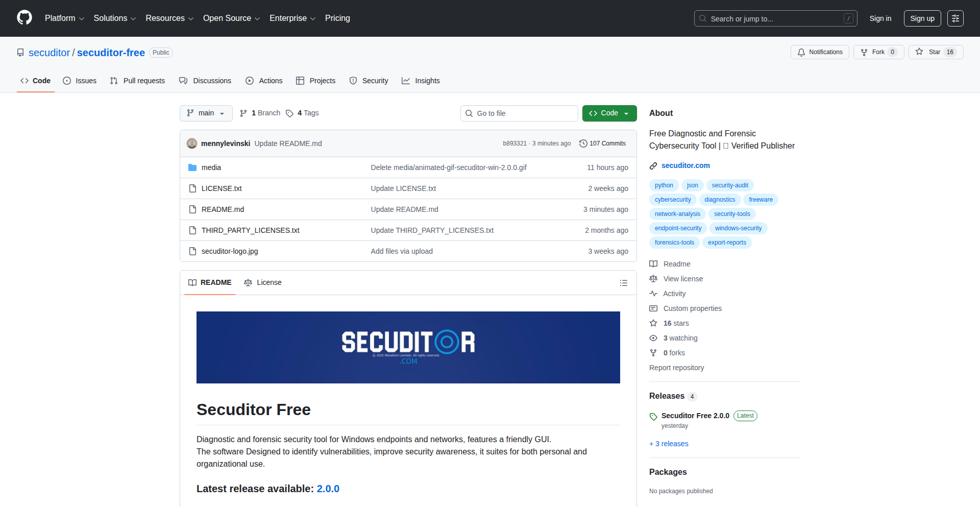The image size is (980, 507).
Task: Click the notifications bell icon
Action: 801,52
